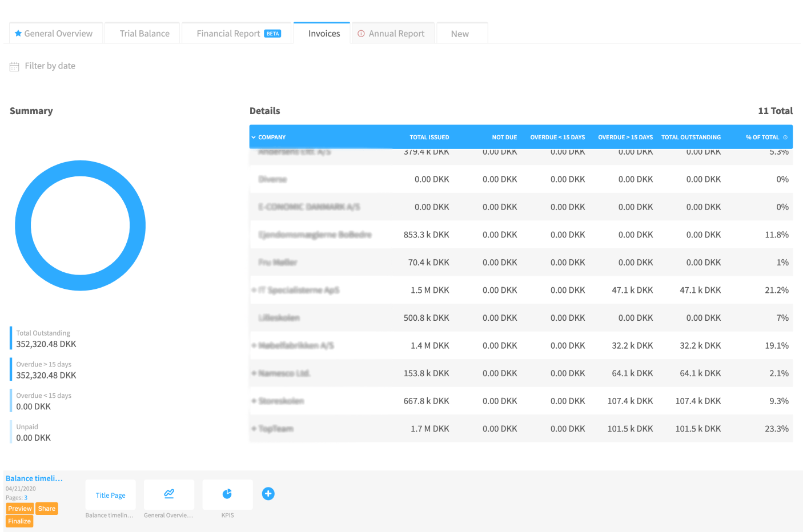Click the warning icon on Annual Report tab
This screenshot has height=532, width=803.
(x=361, y=34)
